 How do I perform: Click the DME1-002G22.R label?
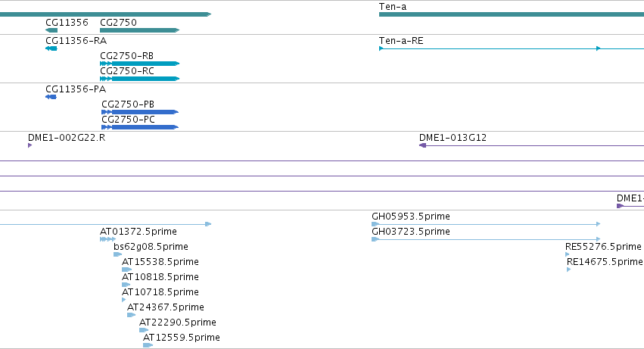pos(67,138)
